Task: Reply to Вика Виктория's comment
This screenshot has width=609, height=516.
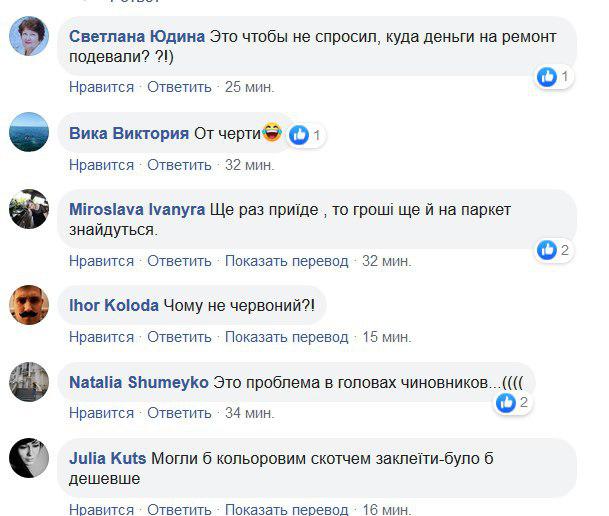Action: coord(179,164)
